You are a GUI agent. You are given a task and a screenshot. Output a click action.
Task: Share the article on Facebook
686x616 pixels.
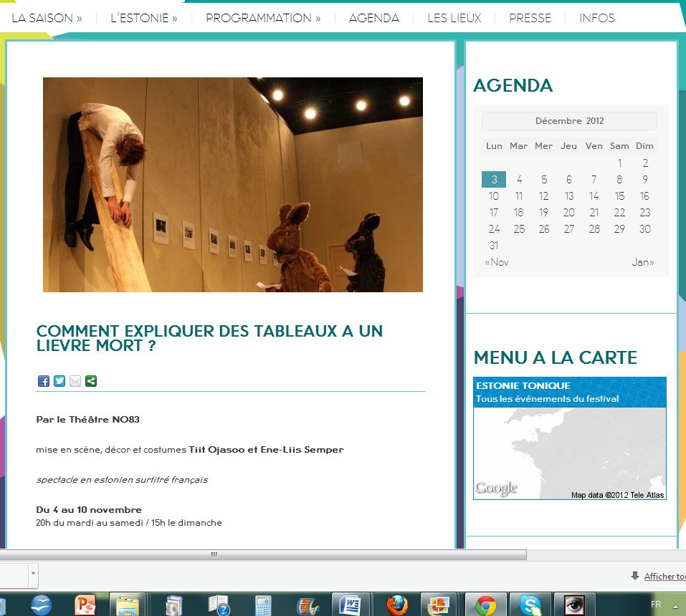[x=43, y=381]
